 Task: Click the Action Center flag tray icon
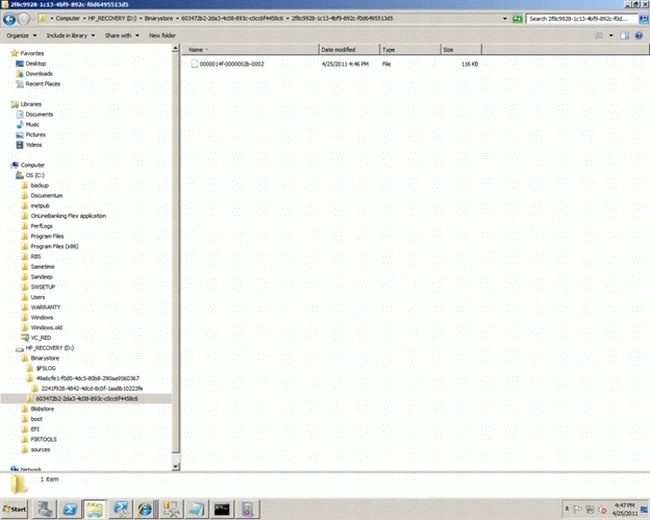point(577,509)
